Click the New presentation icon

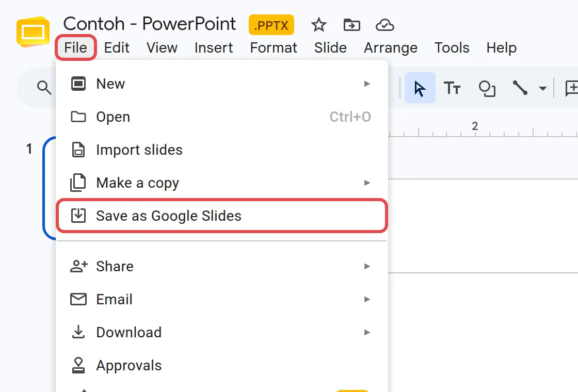click(78, 84)
